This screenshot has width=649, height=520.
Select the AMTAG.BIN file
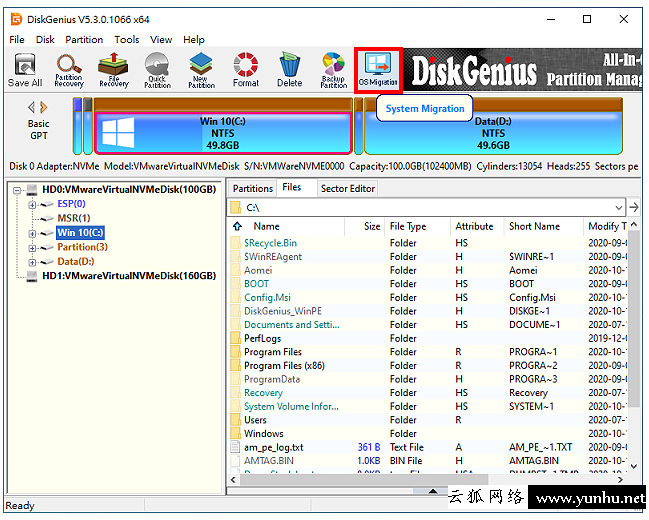(x=269, y=461)
